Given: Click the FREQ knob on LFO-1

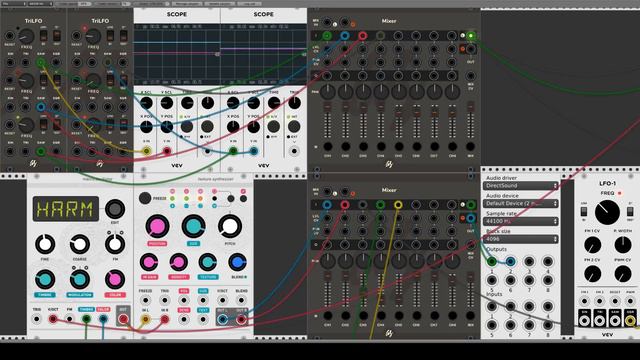Looking at the screenshot, I should (607, 213).
